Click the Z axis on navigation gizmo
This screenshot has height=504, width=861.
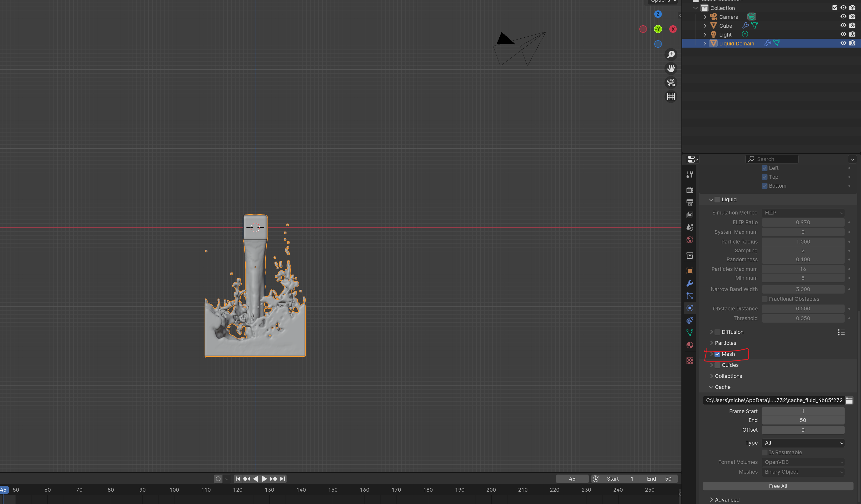click(x=658, y=14)
